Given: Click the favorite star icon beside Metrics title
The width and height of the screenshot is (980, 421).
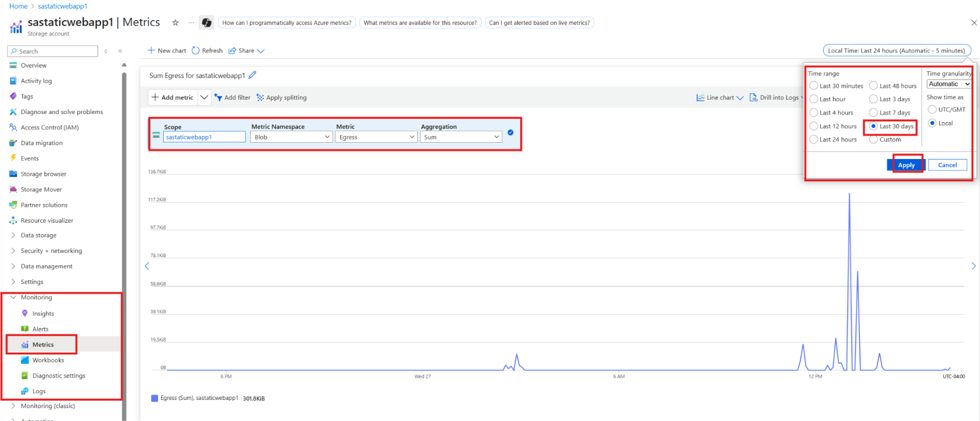Looking at the screenshot, I should [175, 23].
